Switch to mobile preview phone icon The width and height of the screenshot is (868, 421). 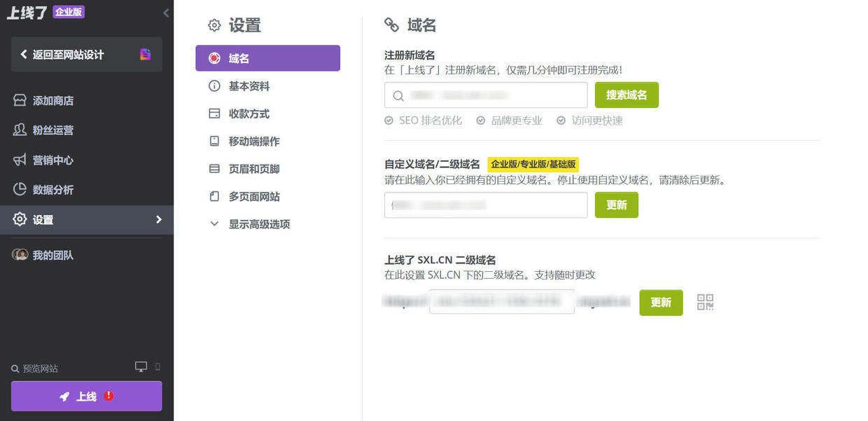(157, 367)
